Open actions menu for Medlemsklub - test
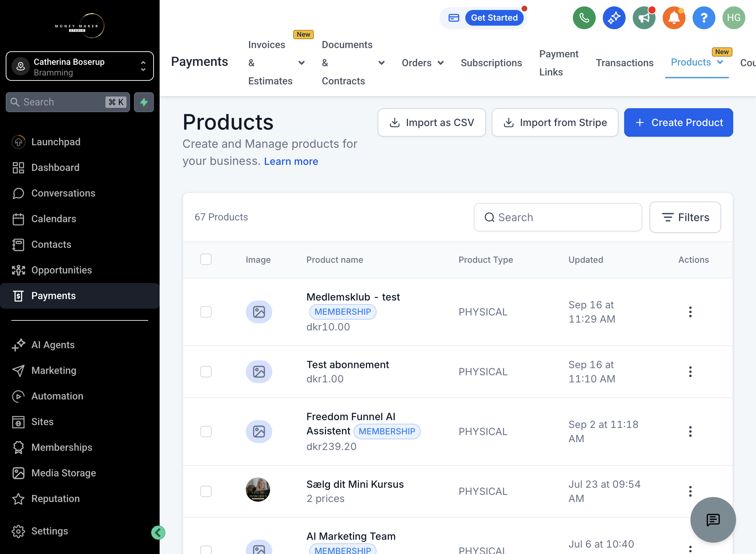This screenshot has height=554, width=756. 690,312
